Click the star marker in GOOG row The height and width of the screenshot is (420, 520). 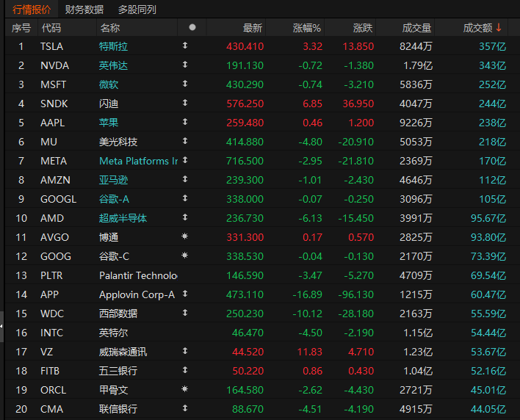point(185,256)
